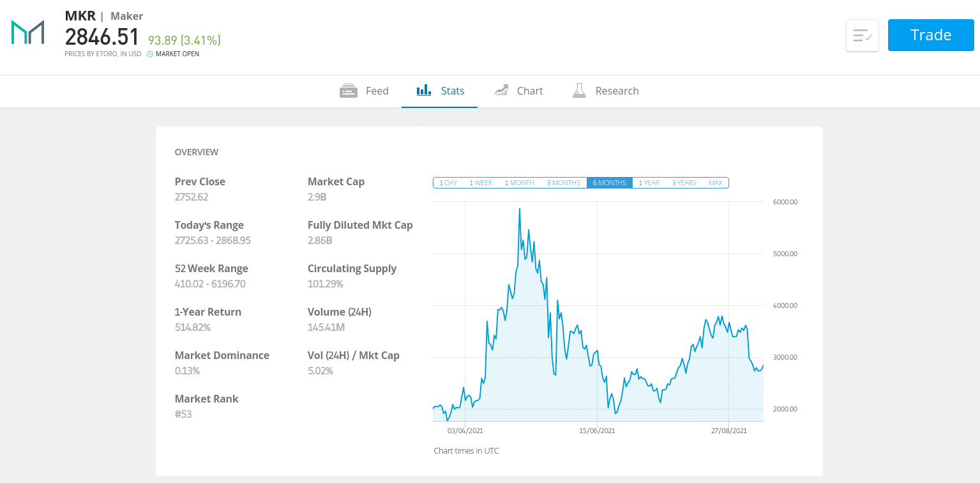The width and height of the screenshot is (980, 483).
Task: Click Circulating Supply value 101.29%
Action: (x=326, y=284)
